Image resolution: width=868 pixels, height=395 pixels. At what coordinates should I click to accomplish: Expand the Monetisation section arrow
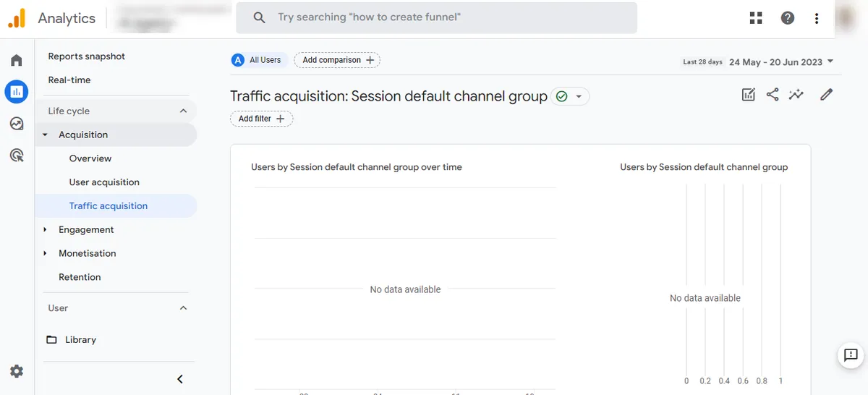(45, 253)
